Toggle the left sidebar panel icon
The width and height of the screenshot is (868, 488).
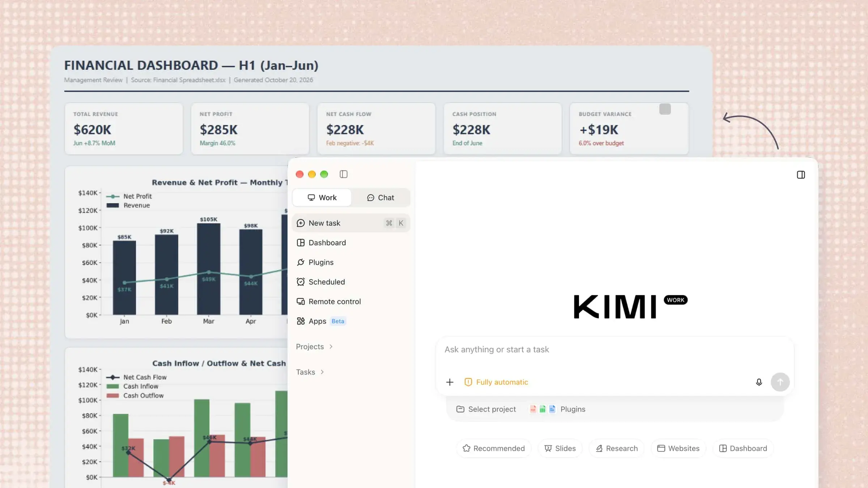tap(344, 174)
